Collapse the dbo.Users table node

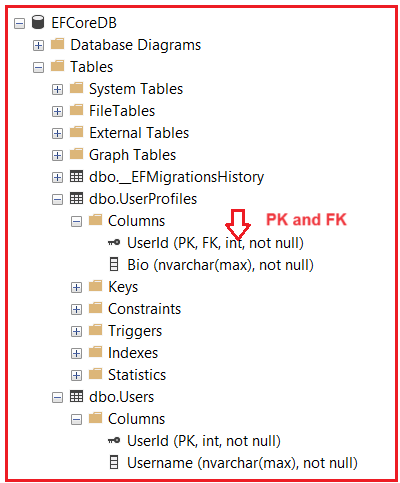coord(57,397)
